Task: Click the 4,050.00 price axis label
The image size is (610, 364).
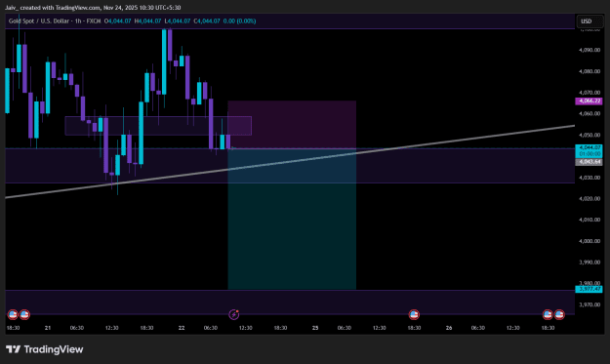Action: pyautogui.click(x=590, y=135)
